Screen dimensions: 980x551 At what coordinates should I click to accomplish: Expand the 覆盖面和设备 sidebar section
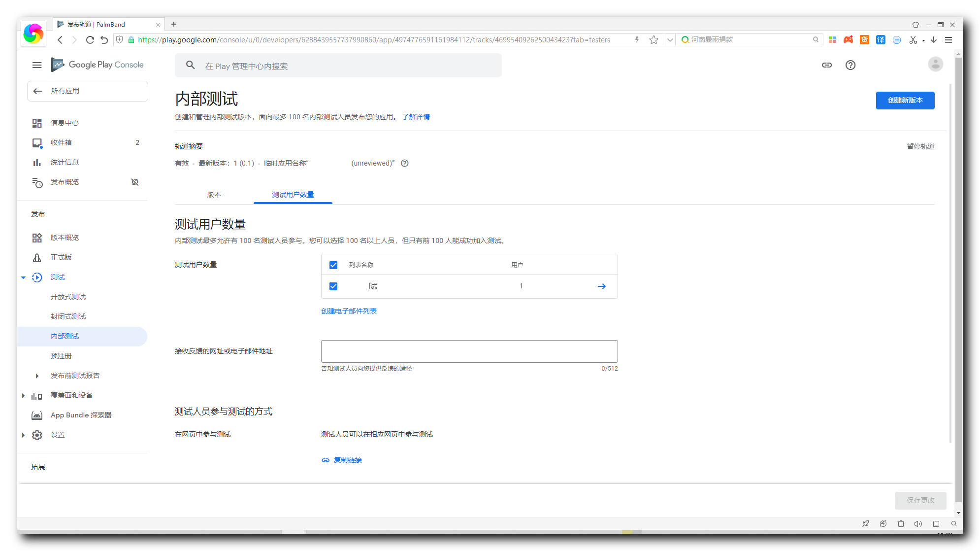23,396
